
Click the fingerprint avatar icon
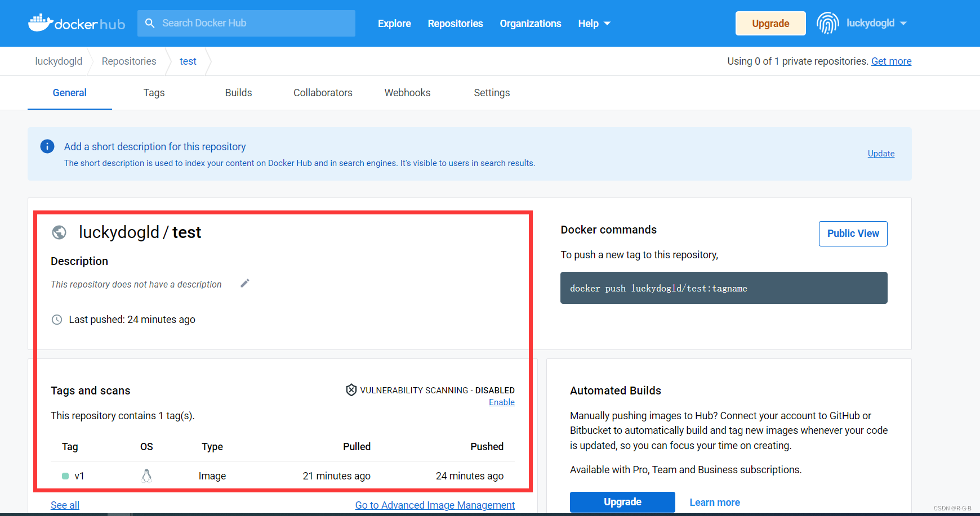click(827, 23)
